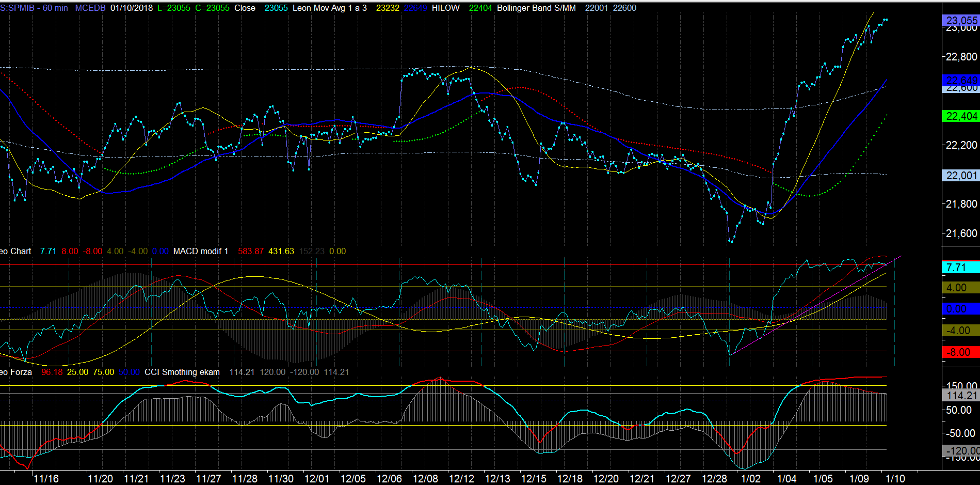Click the yellow 431.63 MACD value
Viewport: 980px width, 485px height.
click(x=281, y=251)
